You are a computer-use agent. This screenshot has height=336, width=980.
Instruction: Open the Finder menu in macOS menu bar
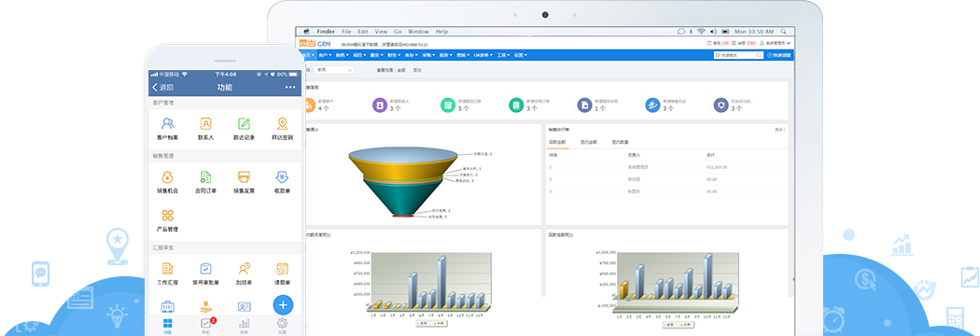(326, 31)
